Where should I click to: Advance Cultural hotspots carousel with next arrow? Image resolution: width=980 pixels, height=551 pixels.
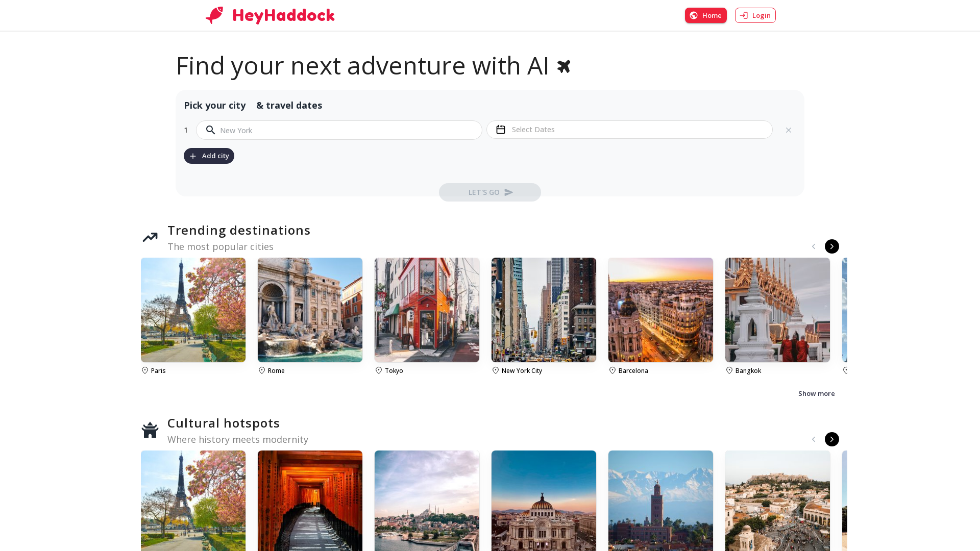point(832,439)
